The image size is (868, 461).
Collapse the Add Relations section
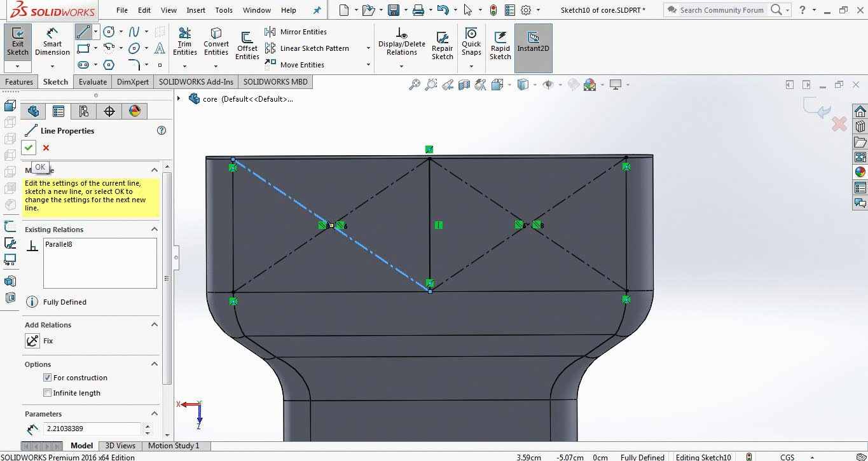154,325
